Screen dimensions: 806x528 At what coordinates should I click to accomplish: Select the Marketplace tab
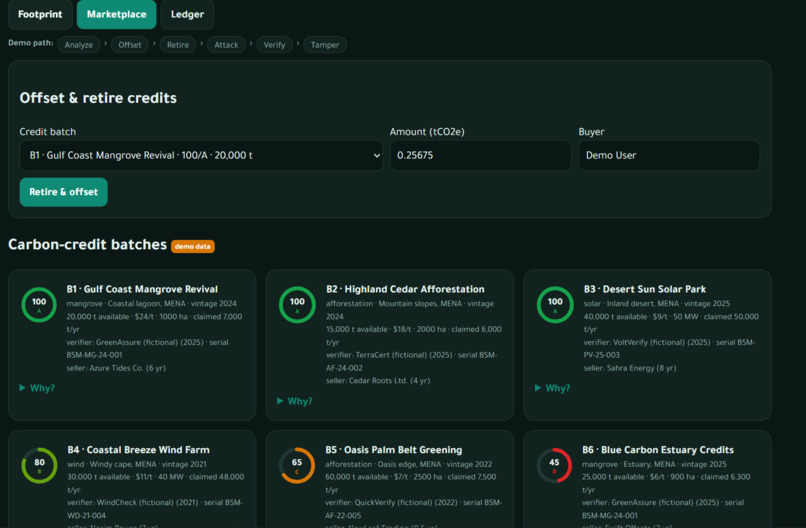117,14
